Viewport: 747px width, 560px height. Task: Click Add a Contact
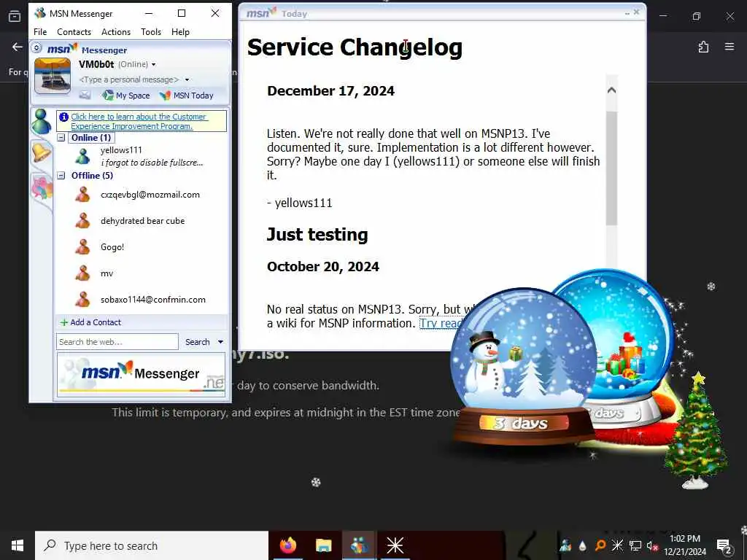(90, 322)
